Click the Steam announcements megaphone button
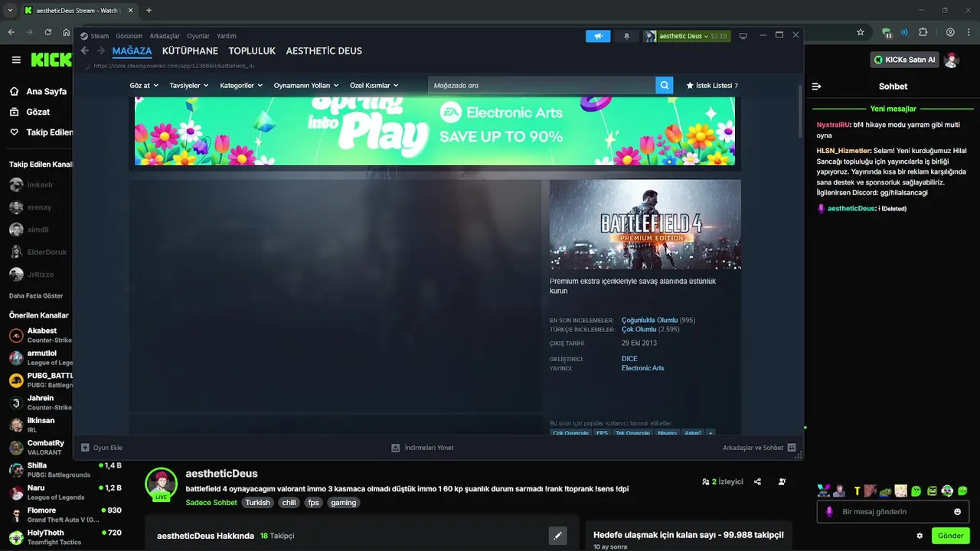Screen dimensions: 980x551 (598, 36)
